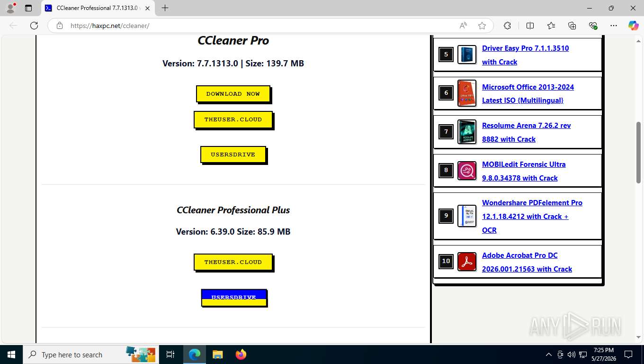Click 'Version: 7.7.1313.0 | Size: 139.7 MB' text
644x364 pixels.
click(233, 64)
